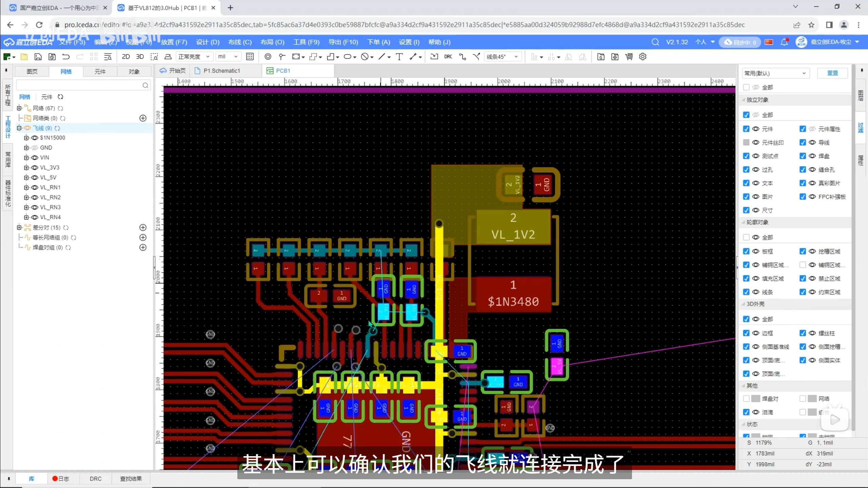Image resolution: width=868 pixels, height=488 pixels.
Task: Click the order PCB cart icon
Action: (x=629, y=57)
